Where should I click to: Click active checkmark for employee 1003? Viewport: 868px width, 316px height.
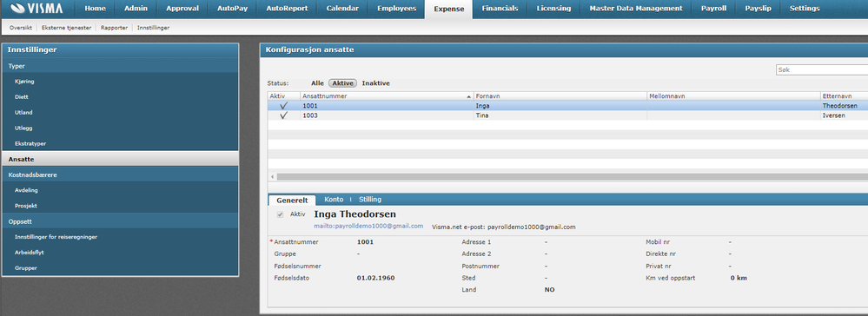284,115
